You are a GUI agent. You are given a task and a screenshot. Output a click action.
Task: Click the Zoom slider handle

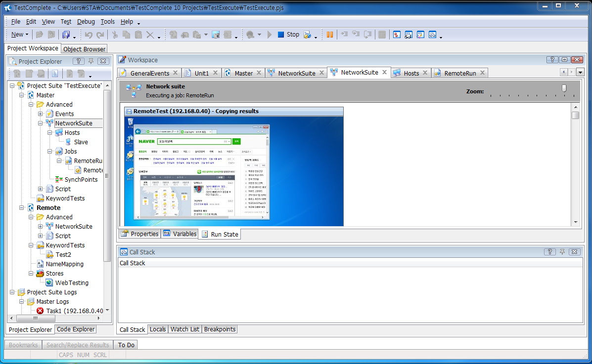[564, 88]
